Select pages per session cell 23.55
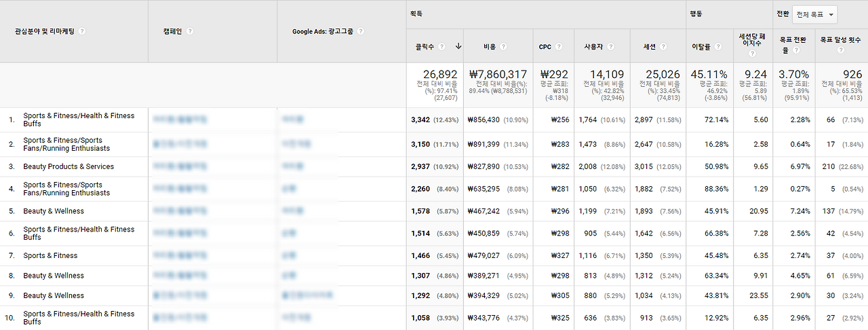The width and height of the screenshot is (868, 330). (759, 295)
